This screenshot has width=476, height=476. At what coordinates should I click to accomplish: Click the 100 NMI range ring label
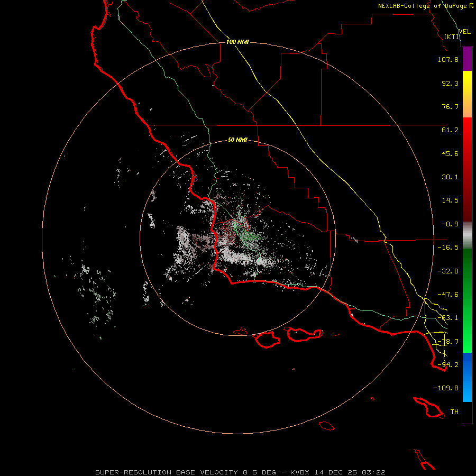coord(237,42)
